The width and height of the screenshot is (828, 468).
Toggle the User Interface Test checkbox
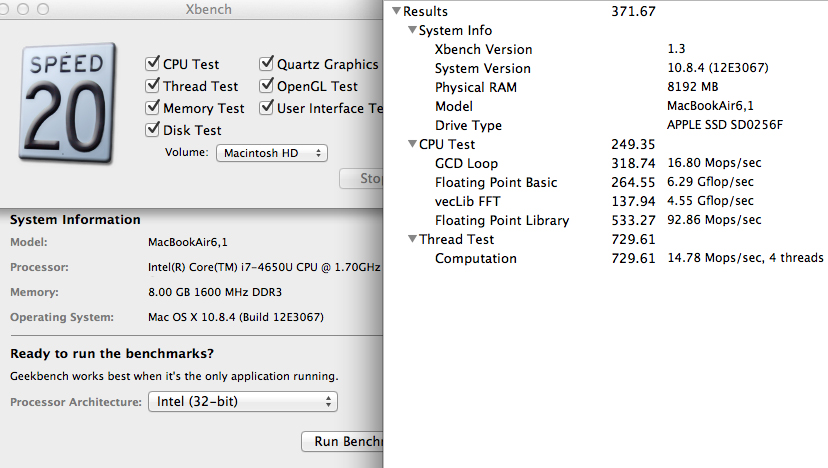click(x=267, y=107)
